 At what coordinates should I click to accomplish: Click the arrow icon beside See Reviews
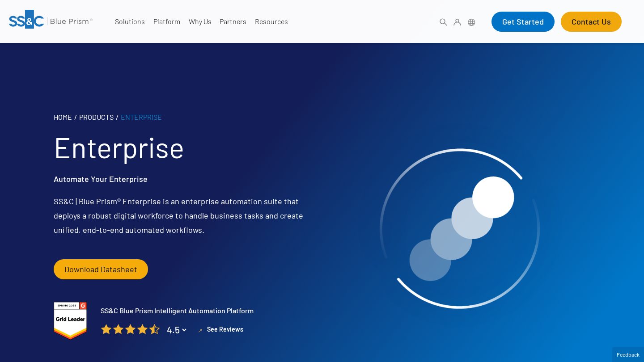click(200, 330)
